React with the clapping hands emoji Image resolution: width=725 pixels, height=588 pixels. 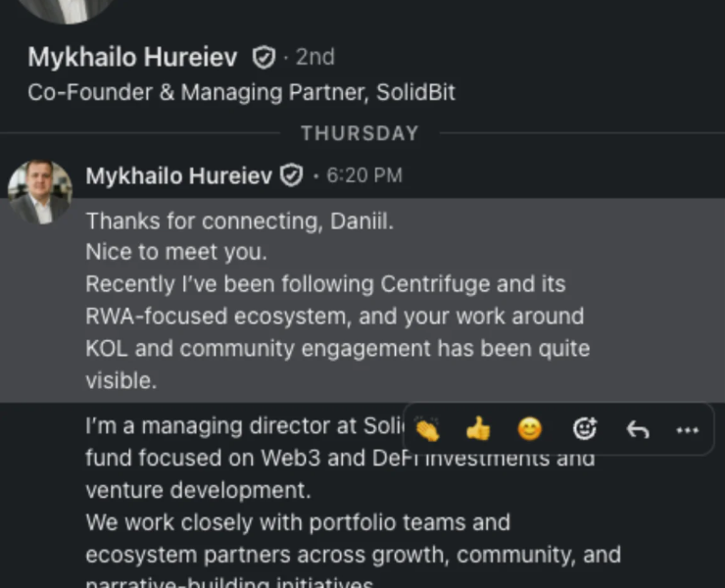(x=427, y=429)
